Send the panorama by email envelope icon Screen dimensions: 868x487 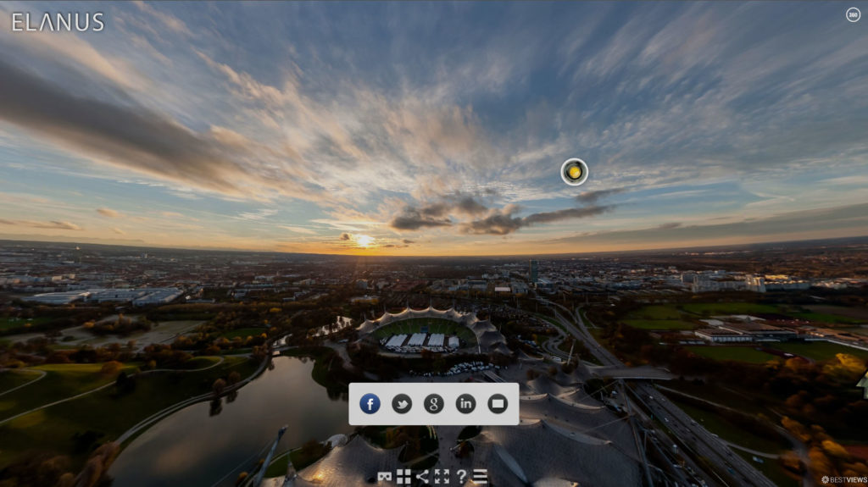(x=498, y=404)
